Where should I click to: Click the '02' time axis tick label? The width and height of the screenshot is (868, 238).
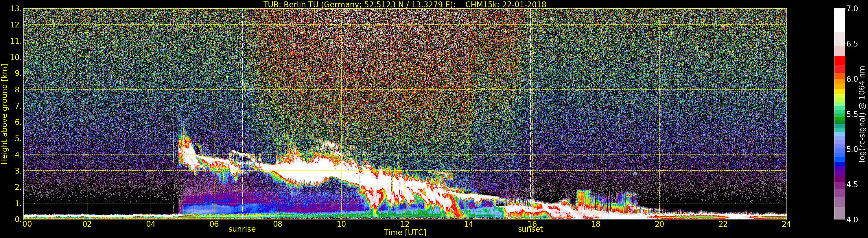[87, 224]
